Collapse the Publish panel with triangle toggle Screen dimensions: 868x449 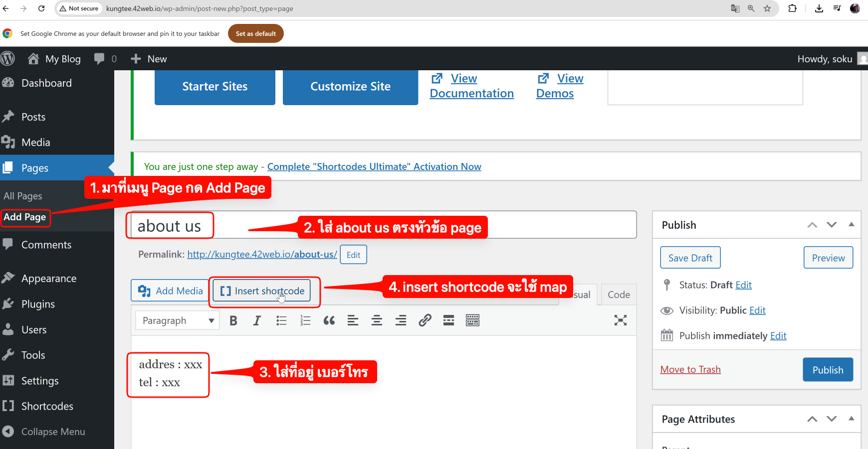tap(851, 225)
